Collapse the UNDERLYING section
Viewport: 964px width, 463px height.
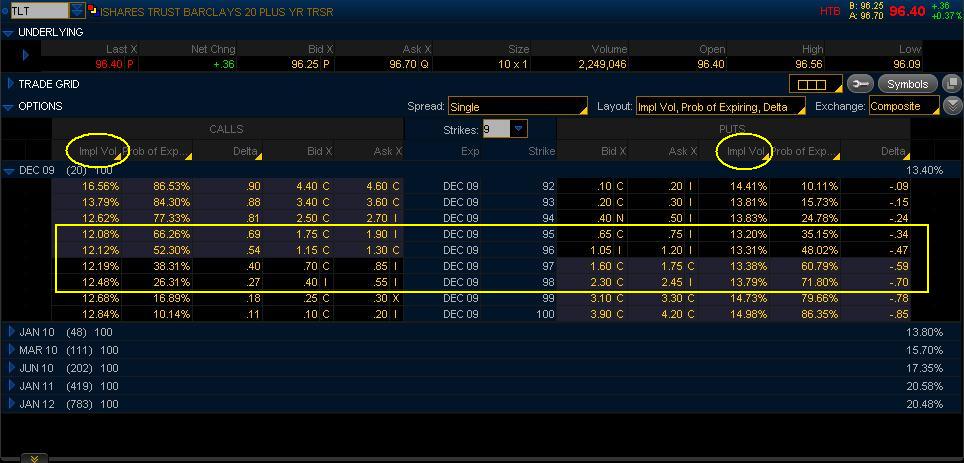[x=9, y=32]
